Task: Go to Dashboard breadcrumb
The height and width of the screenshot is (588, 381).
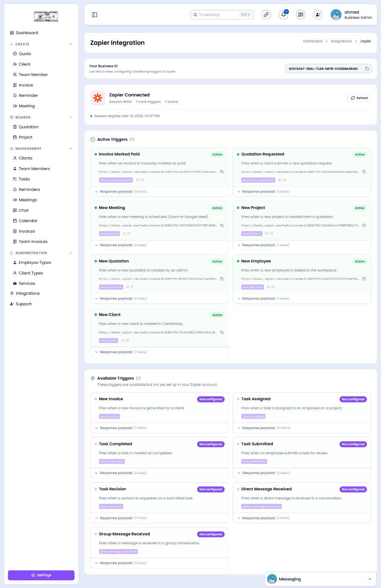Action: tap(313, 41)
